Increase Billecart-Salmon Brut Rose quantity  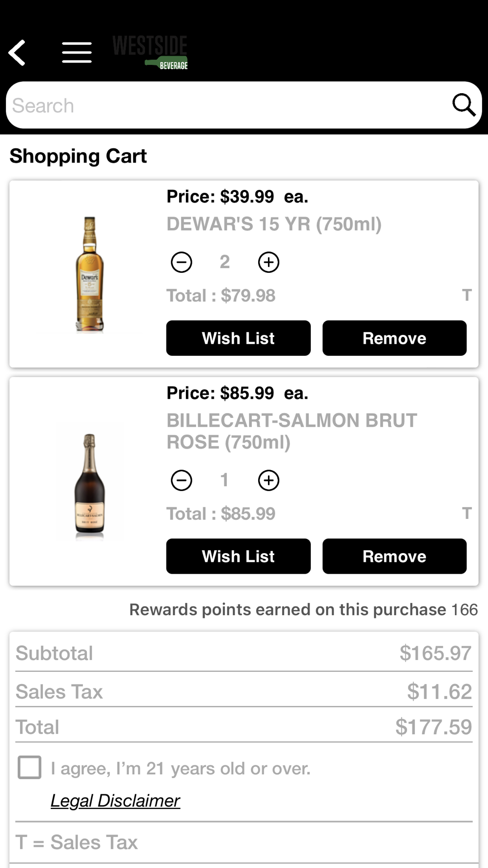(268, 480)
